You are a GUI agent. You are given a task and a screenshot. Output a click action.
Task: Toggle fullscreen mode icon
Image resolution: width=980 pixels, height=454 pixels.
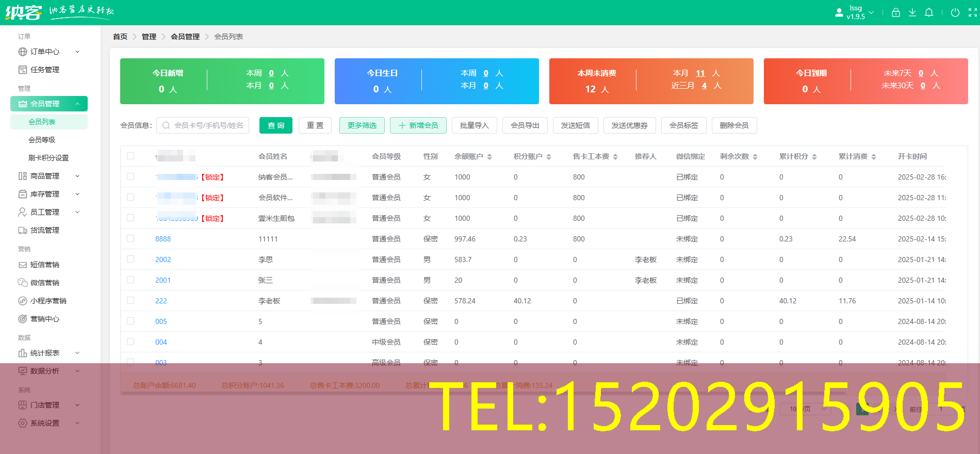[972, 13]
